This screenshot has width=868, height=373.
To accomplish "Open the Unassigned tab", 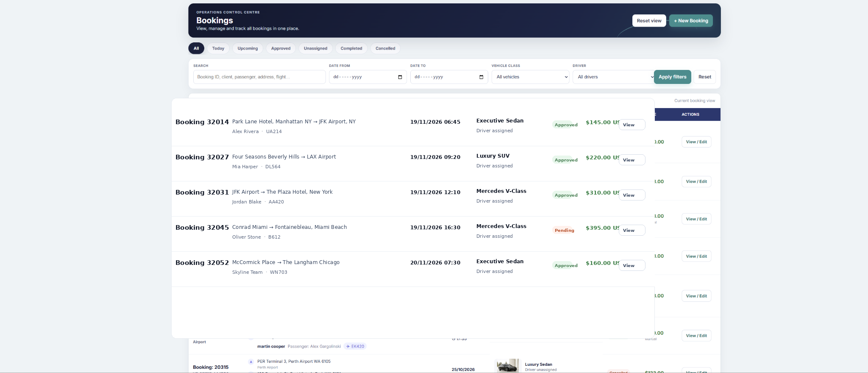I will click(315, 48).
